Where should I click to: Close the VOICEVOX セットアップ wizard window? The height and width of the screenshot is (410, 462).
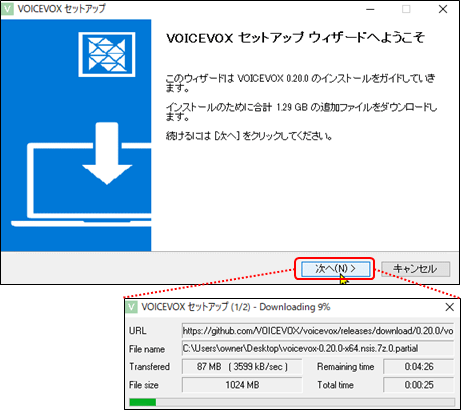click(443, 9)
